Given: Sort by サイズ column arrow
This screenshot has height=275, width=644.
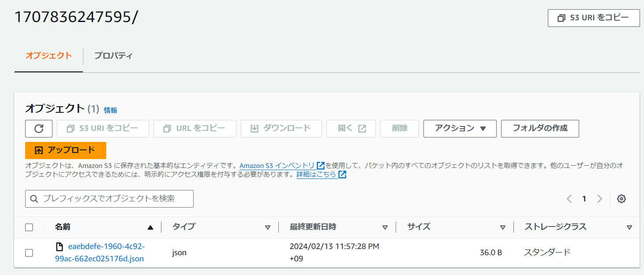Looking at the screenshot, I should (502, 227).
